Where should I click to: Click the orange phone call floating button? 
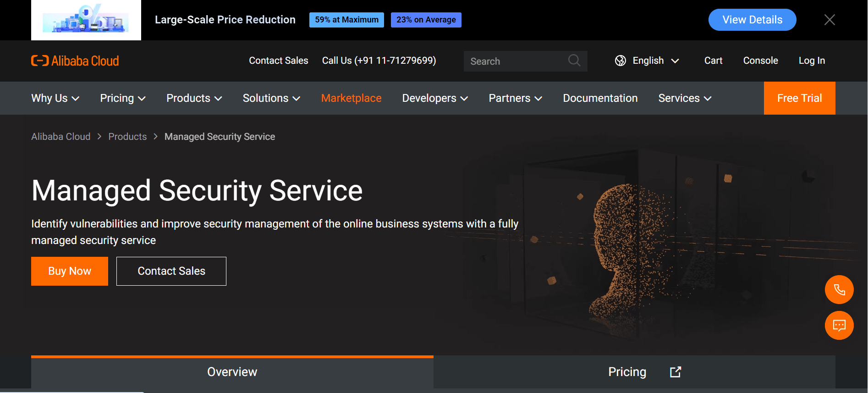pyautogui.click(x=839, y=289)
